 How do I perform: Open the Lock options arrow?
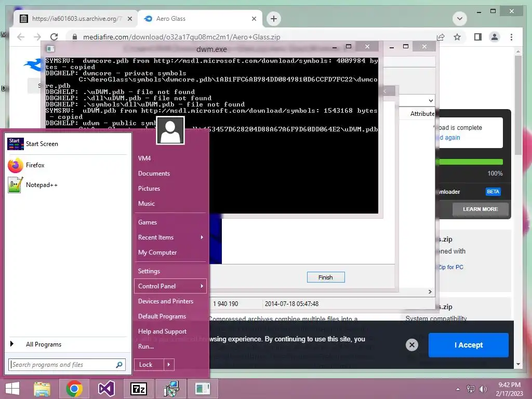[169, 365]
